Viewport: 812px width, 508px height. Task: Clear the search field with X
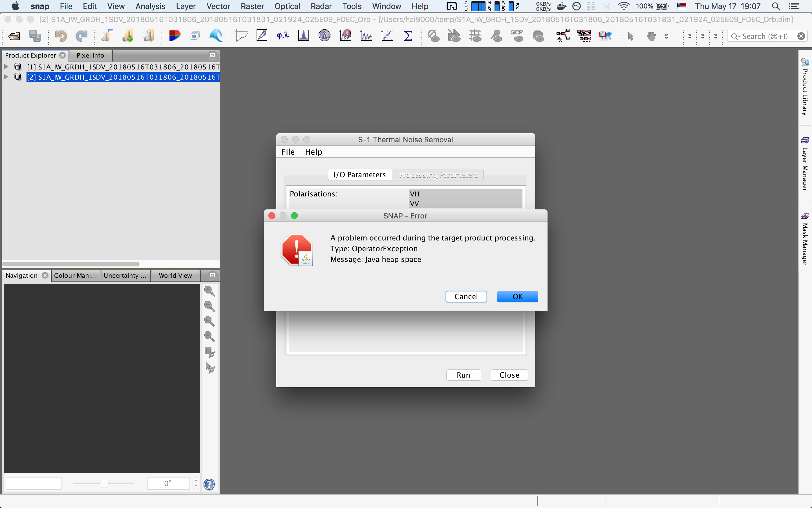[801, 36]
